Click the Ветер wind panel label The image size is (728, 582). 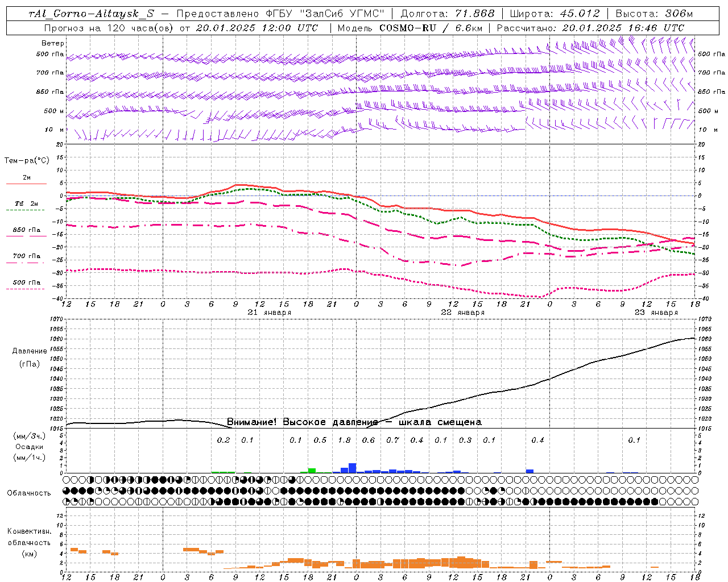click(53, 43)
